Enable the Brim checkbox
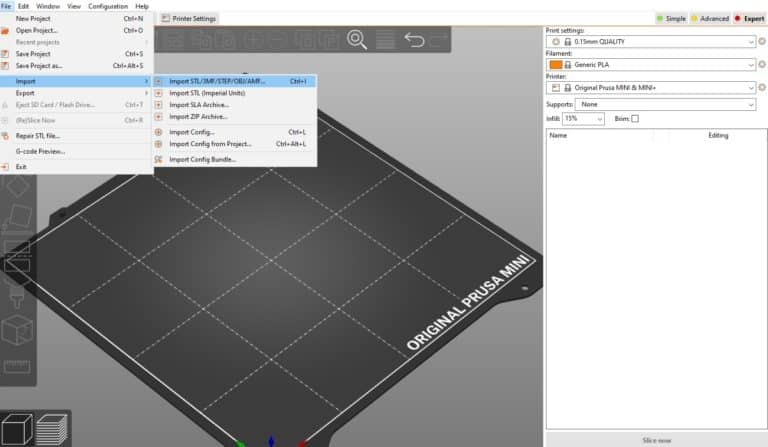The width and height of the screenshot is (768, 447). [635, 118]
